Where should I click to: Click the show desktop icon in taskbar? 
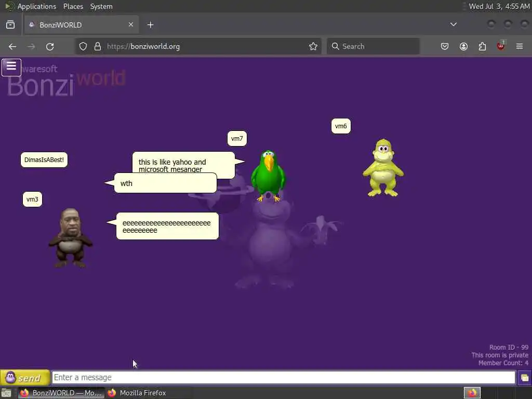pyautogui.click(x=6, y=393)
